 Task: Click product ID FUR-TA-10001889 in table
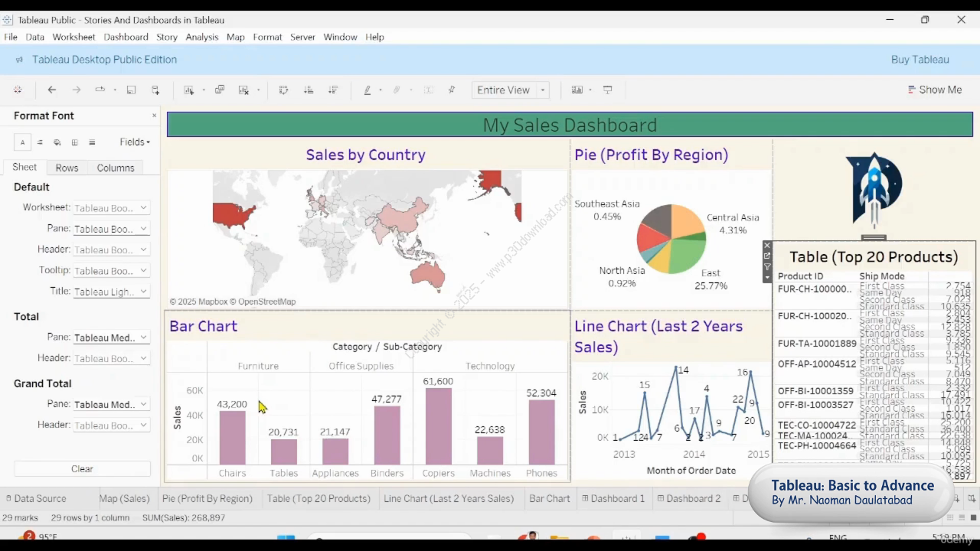817,344
